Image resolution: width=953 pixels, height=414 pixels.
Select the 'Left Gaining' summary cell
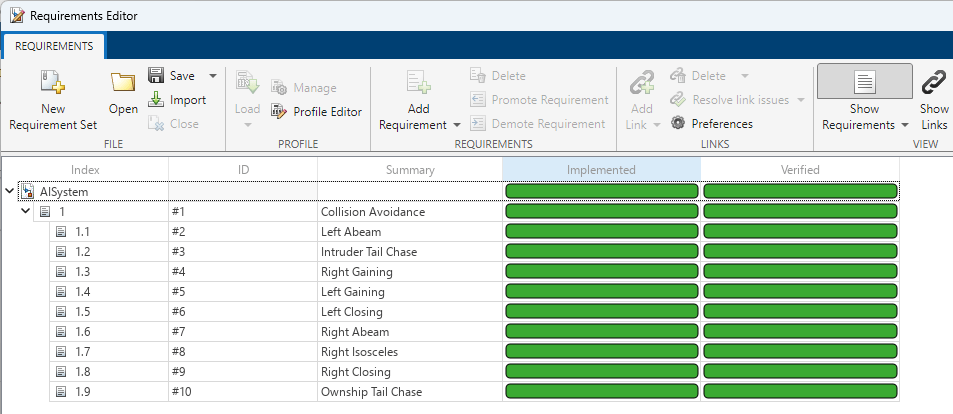pyautogui.click(x=410, y=292)
